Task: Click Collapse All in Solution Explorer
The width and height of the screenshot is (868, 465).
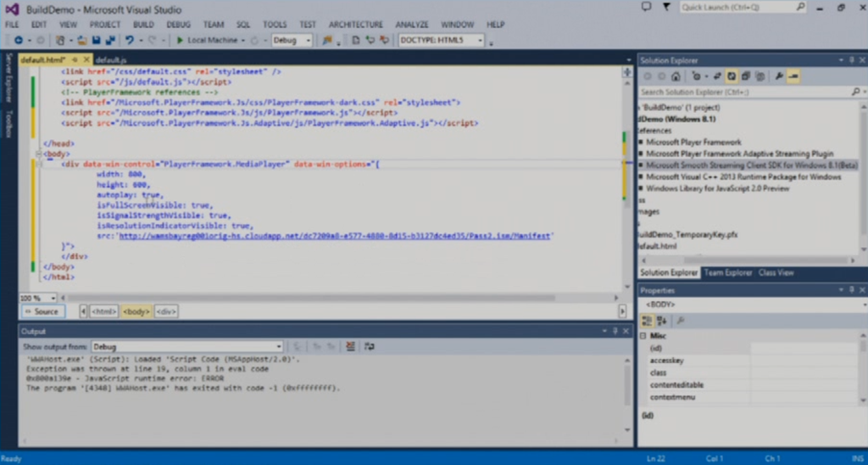Action: [746, 76]
